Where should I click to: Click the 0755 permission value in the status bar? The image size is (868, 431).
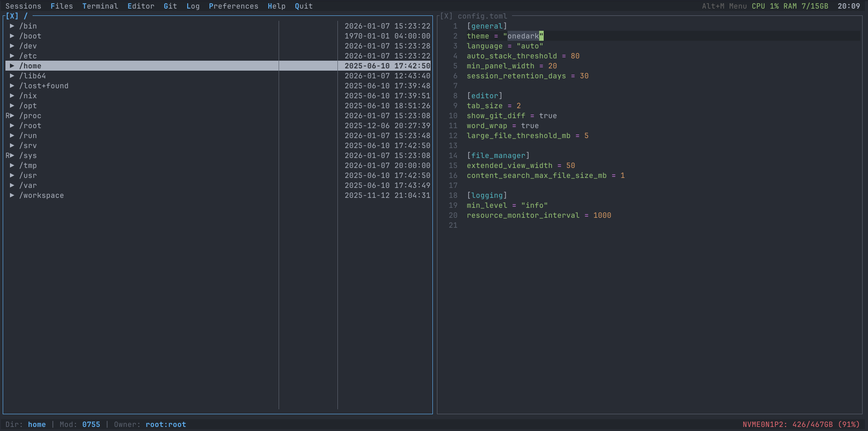(x=91, y=424)
